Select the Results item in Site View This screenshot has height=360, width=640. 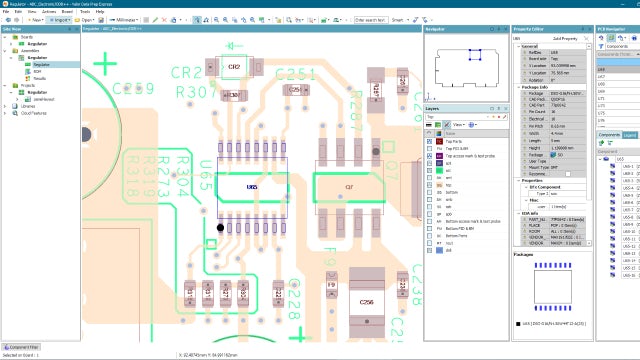tap(40, 78)
